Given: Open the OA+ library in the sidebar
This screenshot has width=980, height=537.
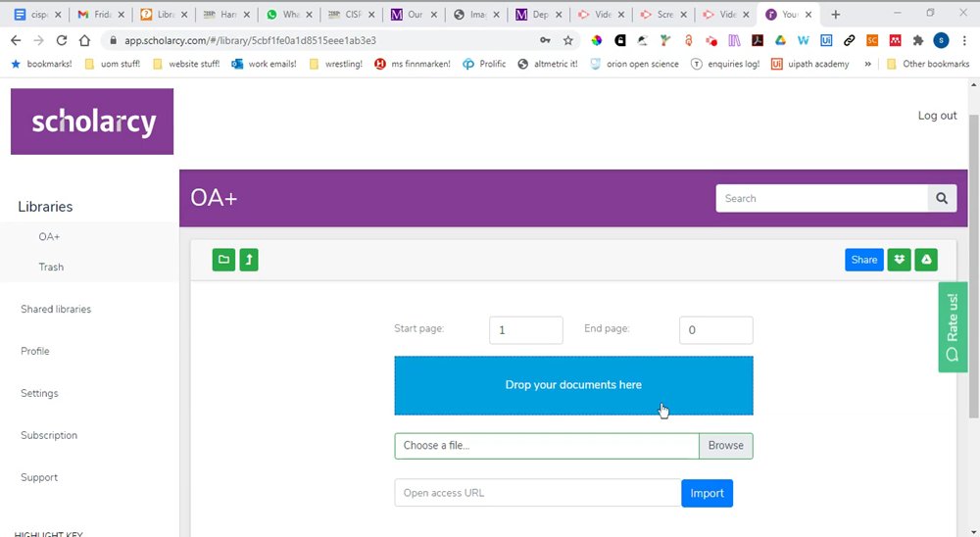Looking at the screenshot, I should pyautogui.click(x=49, y=237).
